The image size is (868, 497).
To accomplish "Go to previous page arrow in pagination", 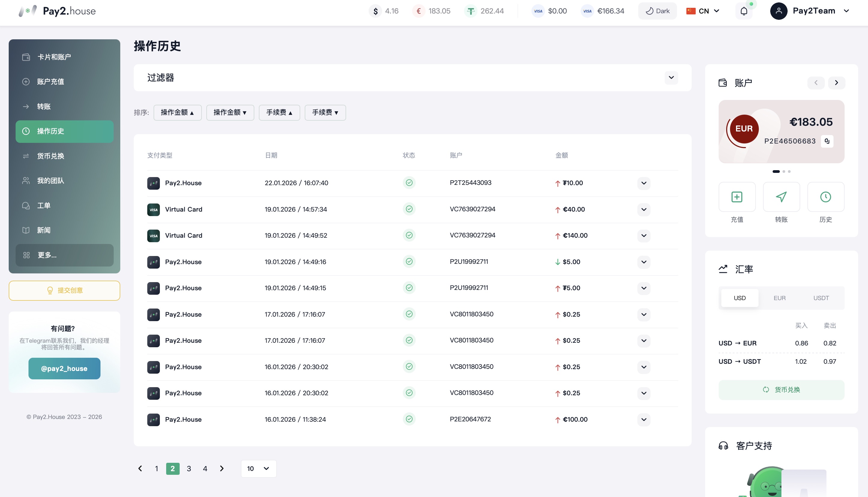I will pos(140,468).
